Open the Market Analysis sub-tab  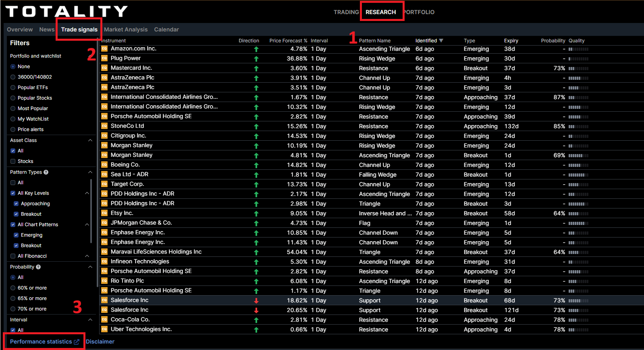126,29
